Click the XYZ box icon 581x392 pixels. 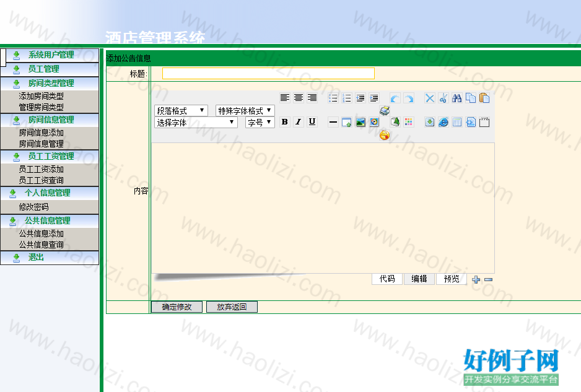point(484,122)
